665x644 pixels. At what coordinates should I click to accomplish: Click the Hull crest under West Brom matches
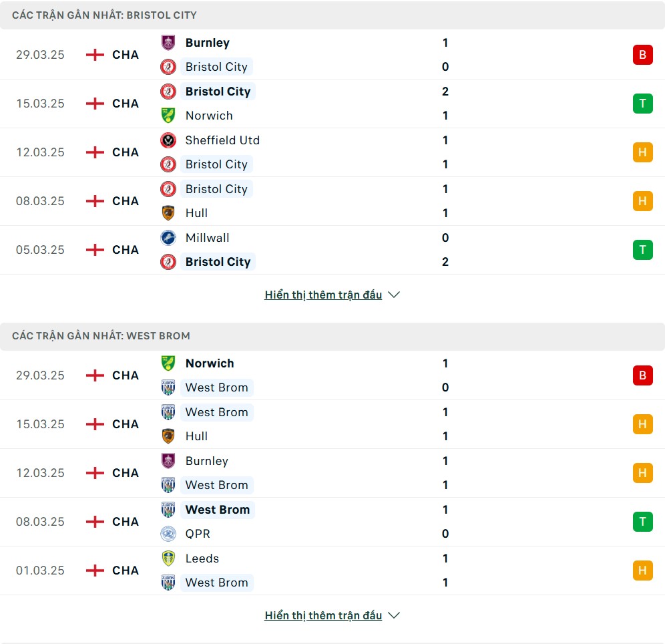pyautogui.click(x=168, y=436)
